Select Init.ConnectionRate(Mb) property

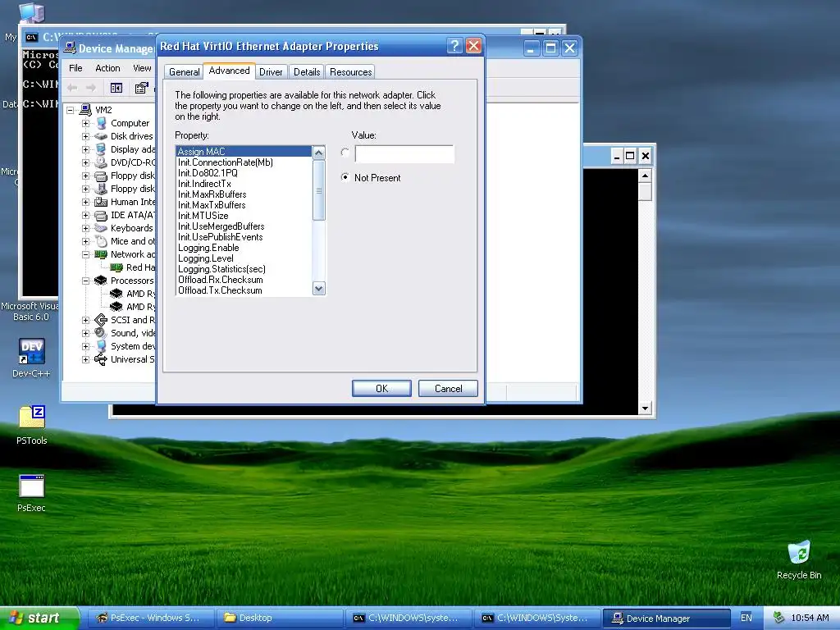(244, 162)
